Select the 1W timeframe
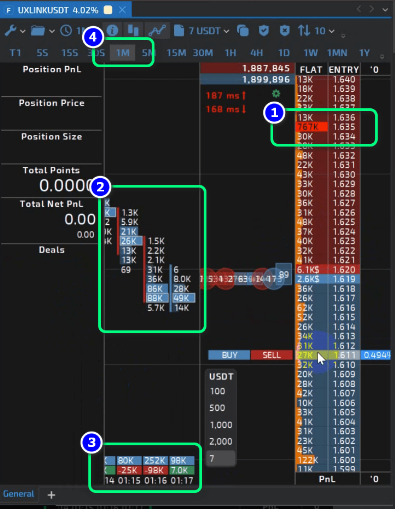This screenshot has width=395, height=509. [311, 53]
